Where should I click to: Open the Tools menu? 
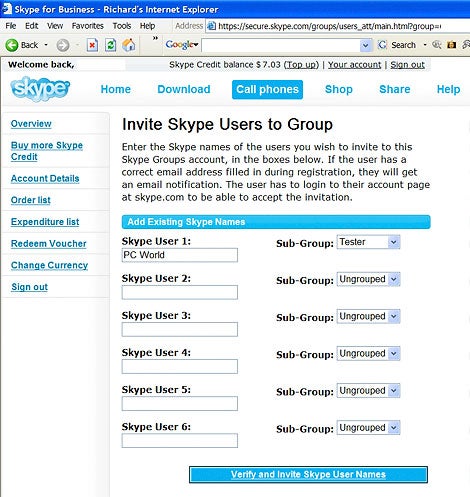pyautogui.click(x=122, y=26)
